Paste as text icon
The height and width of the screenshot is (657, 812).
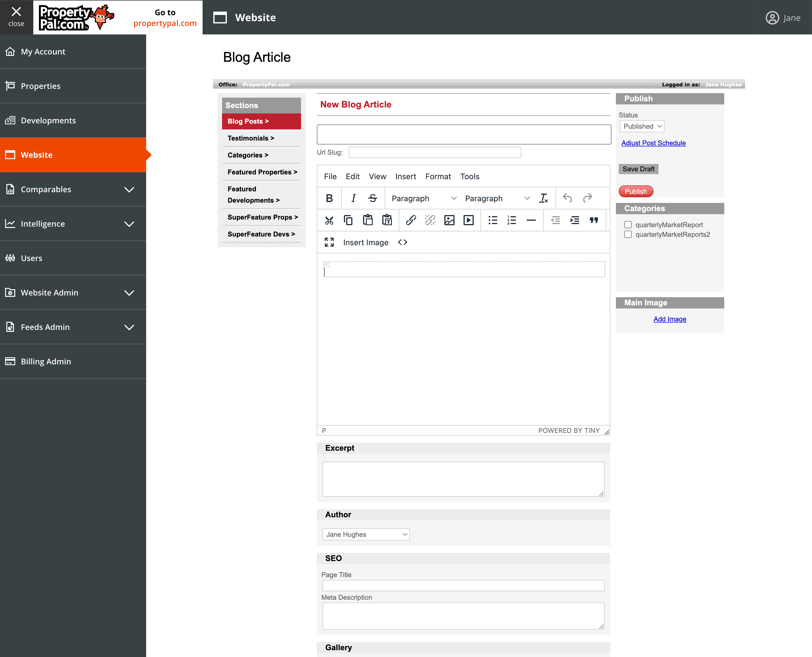[387, 220]
